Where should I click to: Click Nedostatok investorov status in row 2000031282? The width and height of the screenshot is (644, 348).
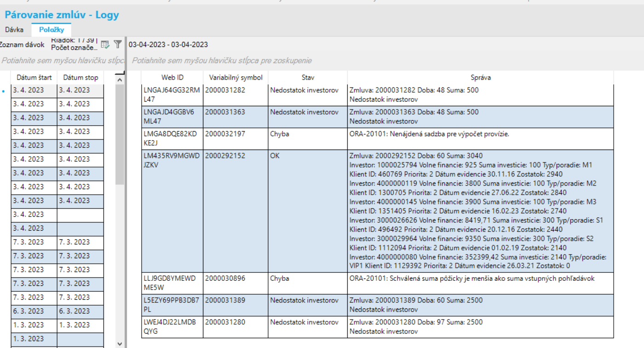[308, 95]
